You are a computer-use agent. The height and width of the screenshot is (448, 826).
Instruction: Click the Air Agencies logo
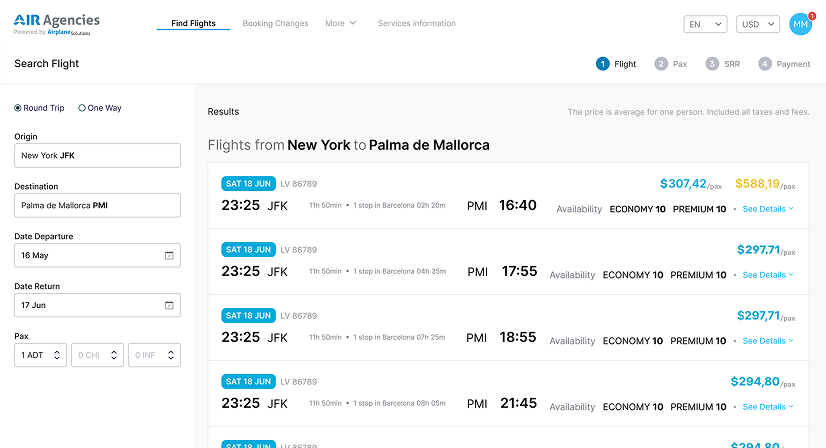pos(57,24)
